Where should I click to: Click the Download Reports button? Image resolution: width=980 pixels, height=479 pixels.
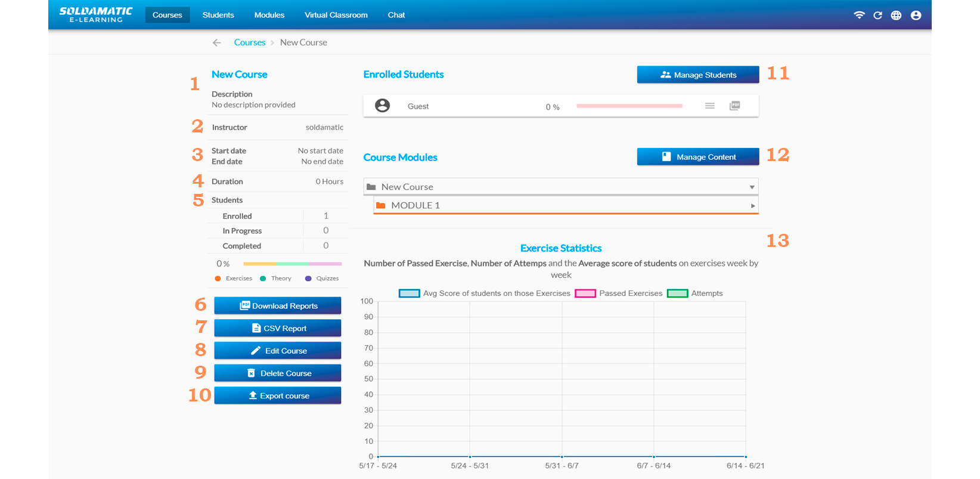tap(277, 306)
